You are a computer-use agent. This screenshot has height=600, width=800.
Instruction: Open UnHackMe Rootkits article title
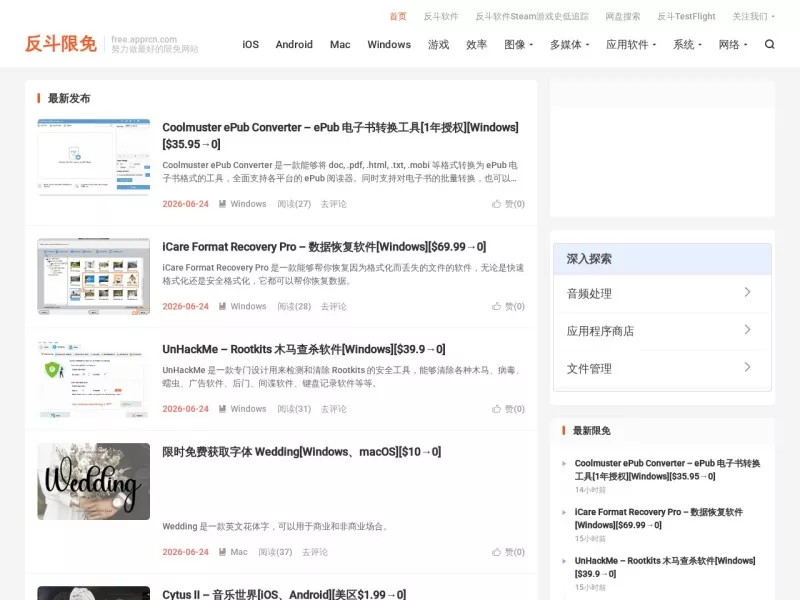click(304, 349)
